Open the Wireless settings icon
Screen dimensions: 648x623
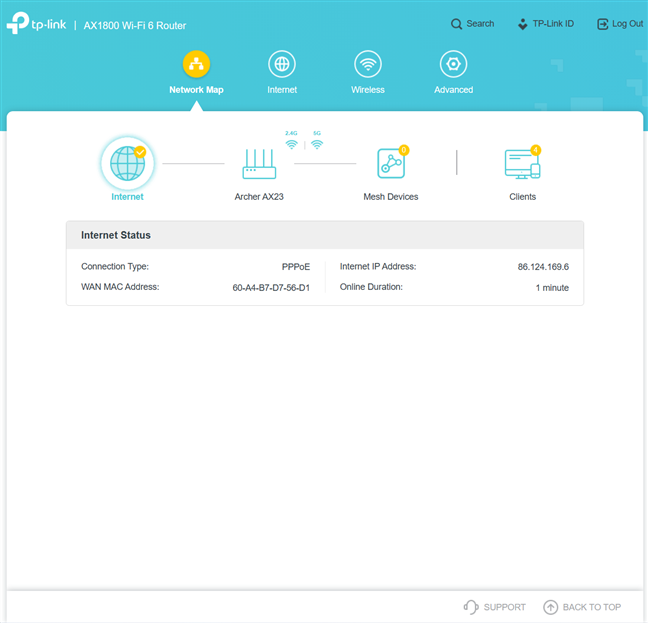click(x=368, y=64)
